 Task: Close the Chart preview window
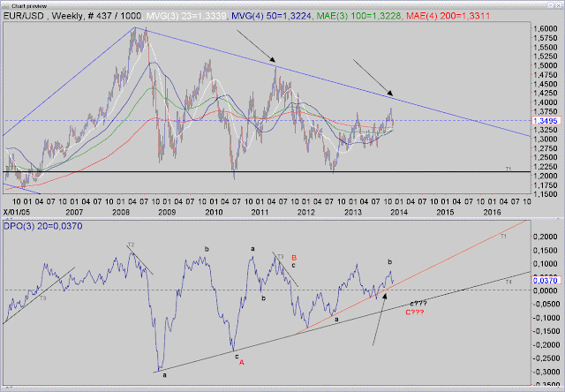point(560,5)
